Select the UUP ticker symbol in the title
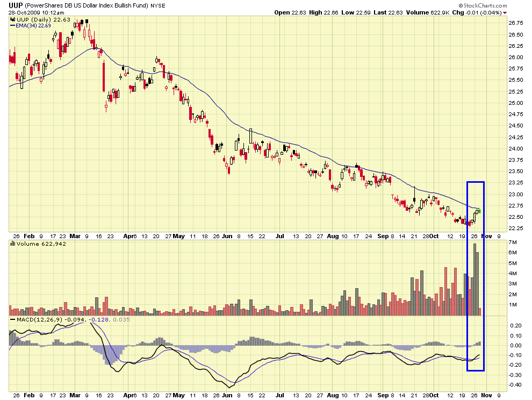This screenshot has height=400, width=532. [16, 5]
